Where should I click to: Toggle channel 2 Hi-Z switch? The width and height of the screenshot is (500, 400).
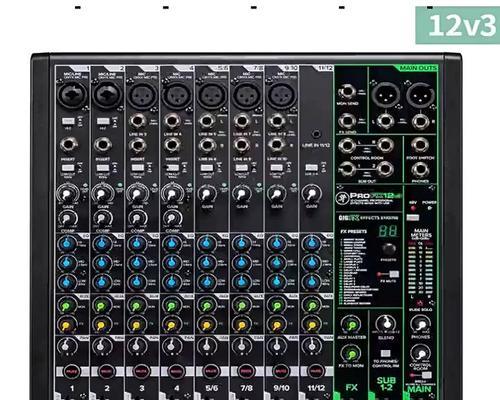pyautogui.click(x=103, y=121)
